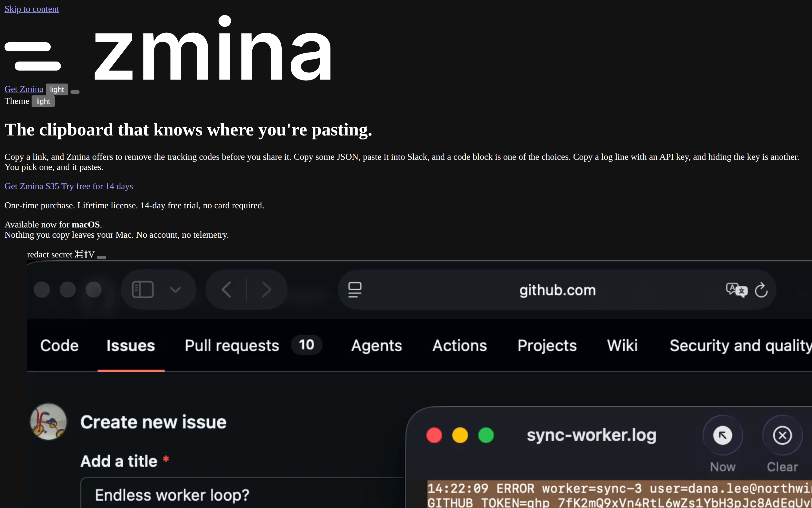
Task: Click the Now arrow icon in sync-worker.log
Action: 723,435
